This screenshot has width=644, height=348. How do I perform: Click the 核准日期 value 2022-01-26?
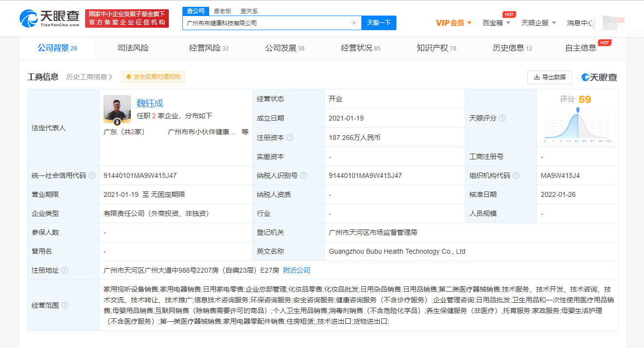click(x=558, y=194)
